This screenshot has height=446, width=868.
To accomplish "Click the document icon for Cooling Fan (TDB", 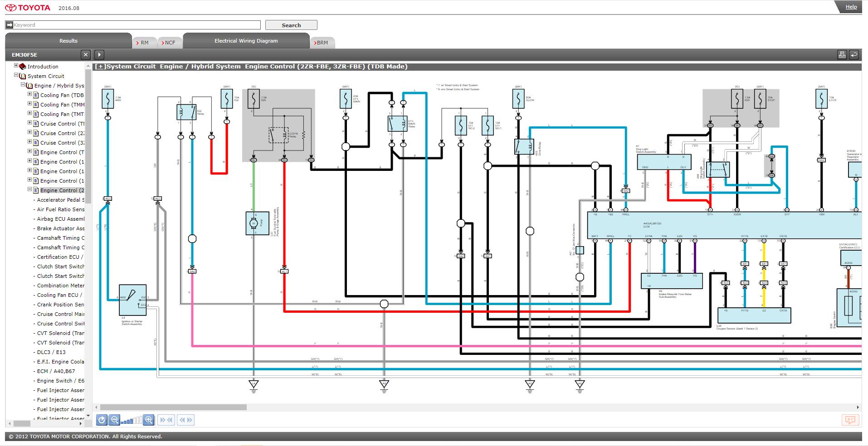I will point(36,95).
